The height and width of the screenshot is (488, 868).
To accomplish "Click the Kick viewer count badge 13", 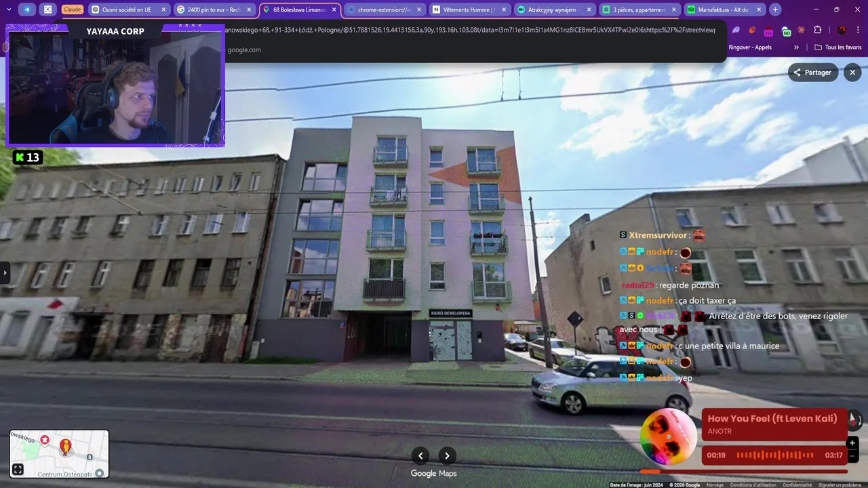I will pos(28,157).
